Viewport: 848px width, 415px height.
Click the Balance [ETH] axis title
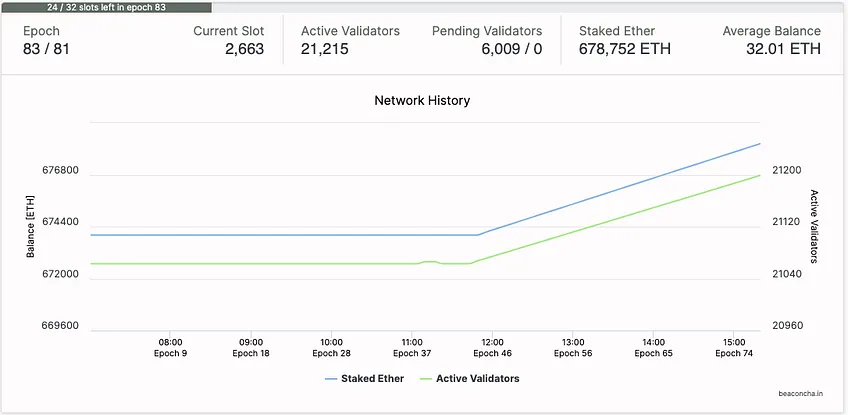pos(30,226)
